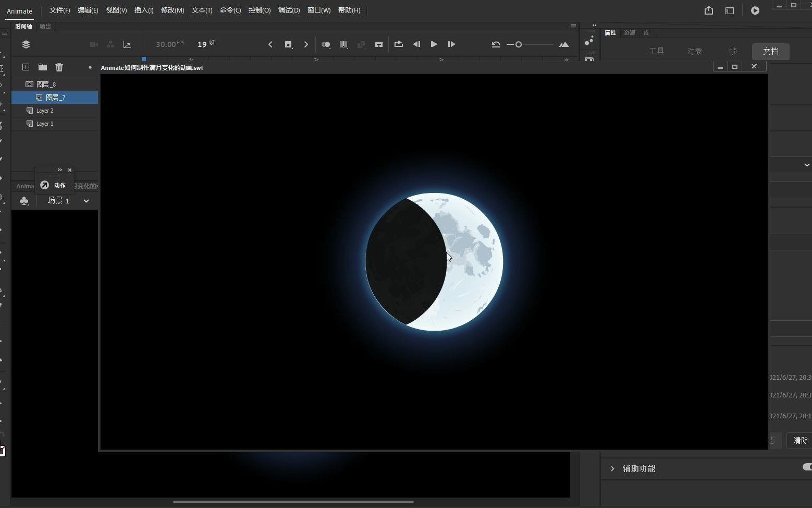This screenshot has height=508, width=812.
Task: Expand the 辅助功能 section
Action: pos(613,468)
